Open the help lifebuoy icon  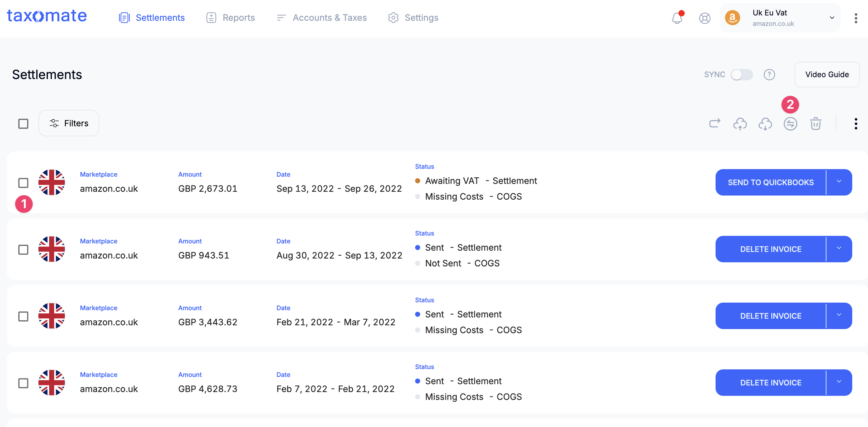coord(705,18)
